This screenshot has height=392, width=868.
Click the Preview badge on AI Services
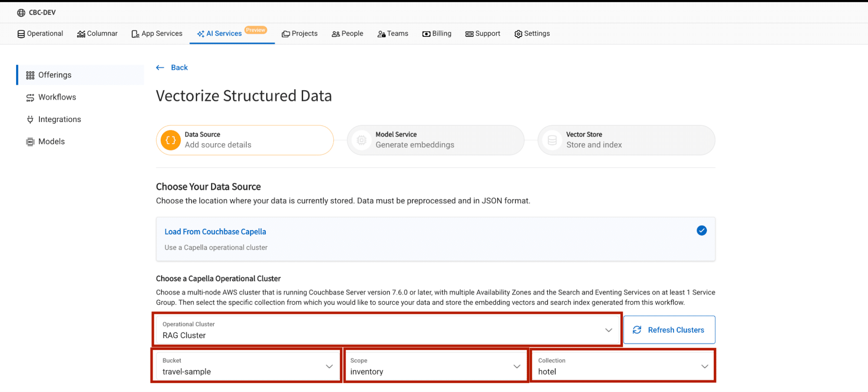(256, 30)
